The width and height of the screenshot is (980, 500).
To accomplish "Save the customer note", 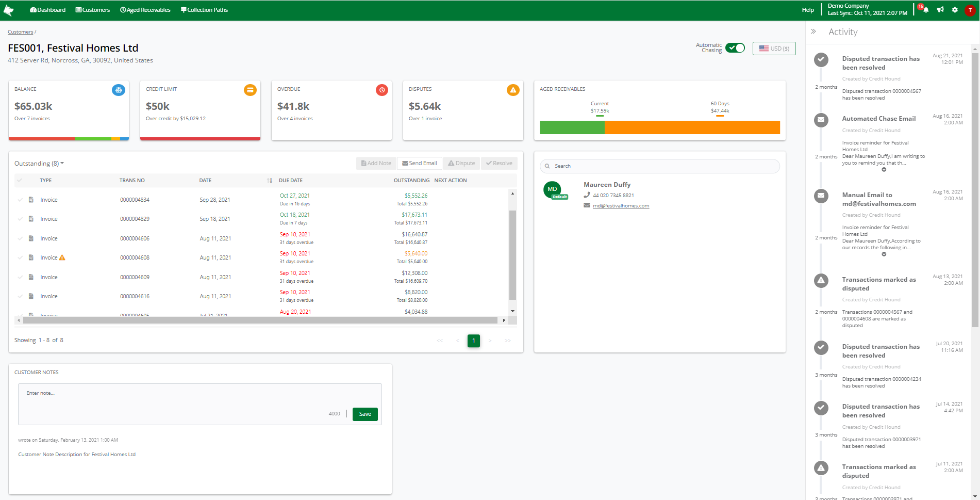I will pyautogui.click(x=365, y=414).
